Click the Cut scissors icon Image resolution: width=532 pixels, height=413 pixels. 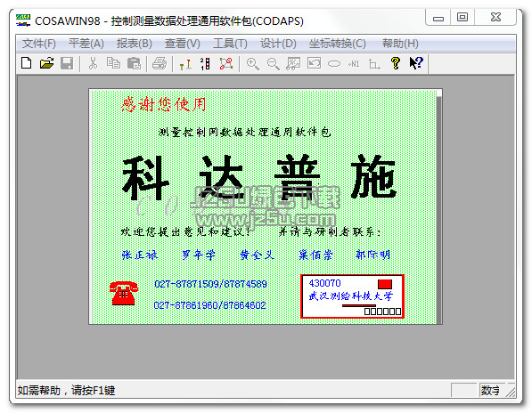tap(93, 63)
